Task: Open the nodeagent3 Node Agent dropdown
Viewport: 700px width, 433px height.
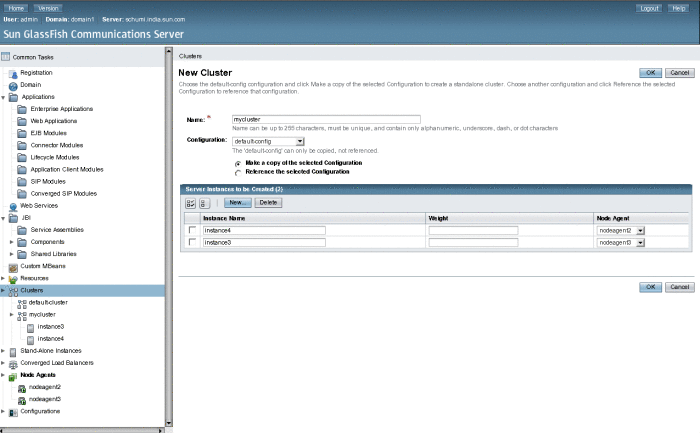Action: pos(621,243)
